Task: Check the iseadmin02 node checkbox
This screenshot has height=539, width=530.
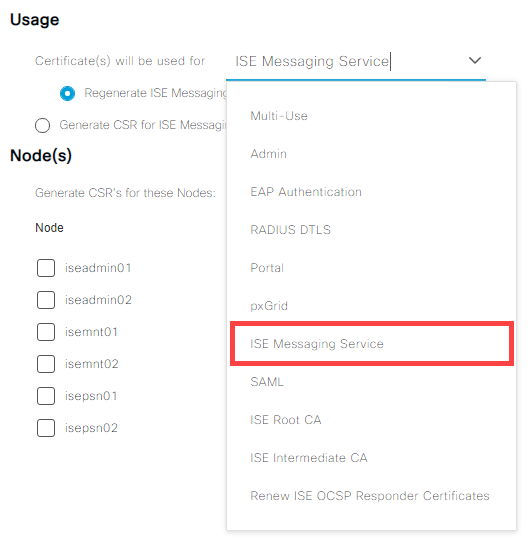Action: 46,300
